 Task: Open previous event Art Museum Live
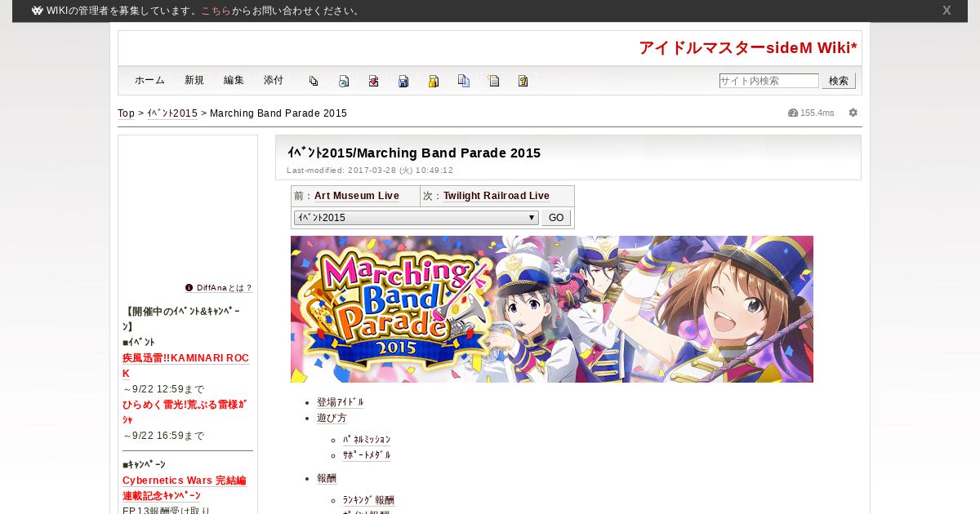click(x=357, y=196)
